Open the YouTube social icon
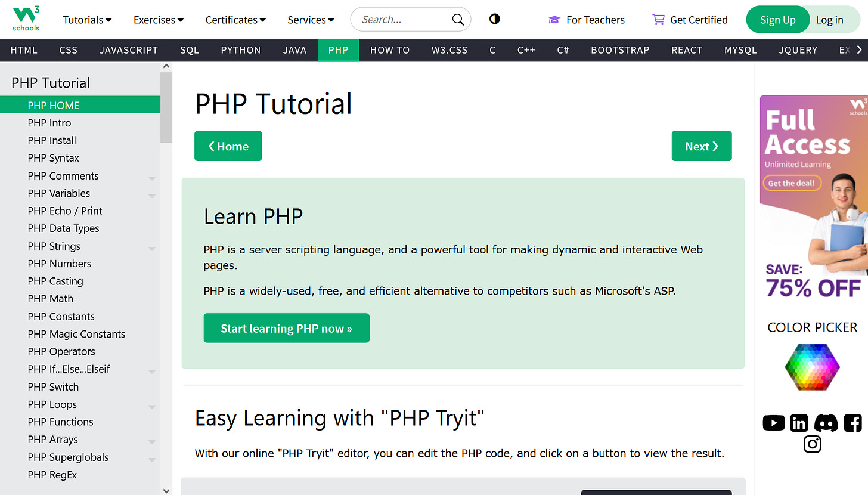The width and height of the screenshot is (868, 495). coord(773,423)
